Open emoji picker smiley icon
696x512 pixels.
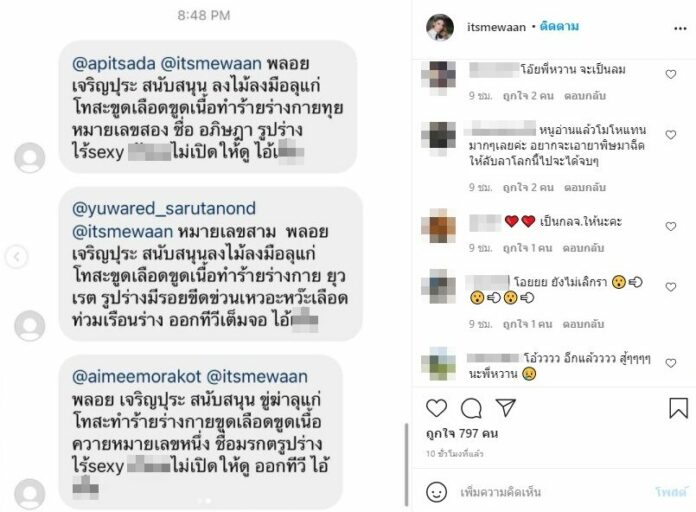436,492
